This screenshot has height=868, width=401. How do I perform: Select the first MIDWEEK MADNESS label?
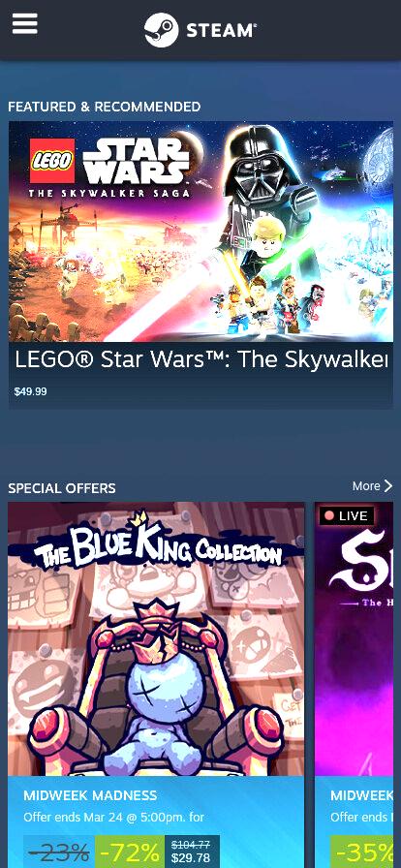click(90, 795)
